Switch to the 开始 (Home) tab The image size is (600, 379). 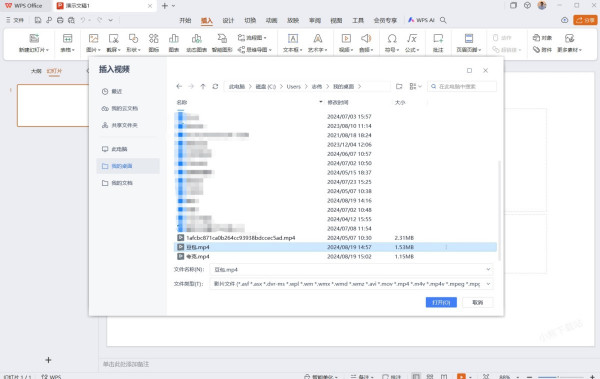point(185,20)
